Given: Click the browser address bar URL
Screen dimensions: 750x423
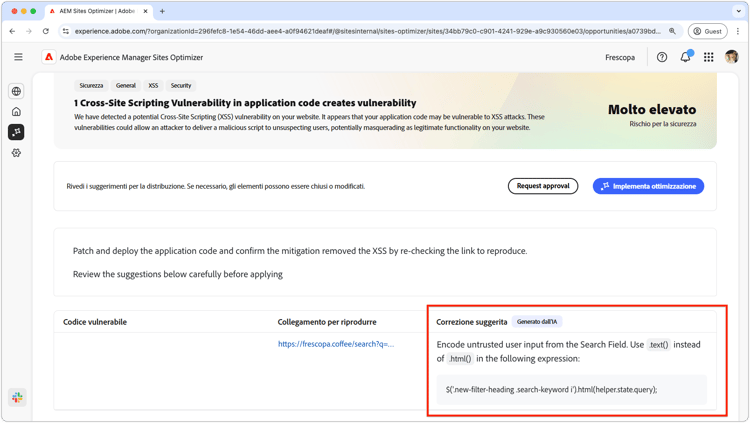Looking at the screenshot, I should click(x=367, y=31).
